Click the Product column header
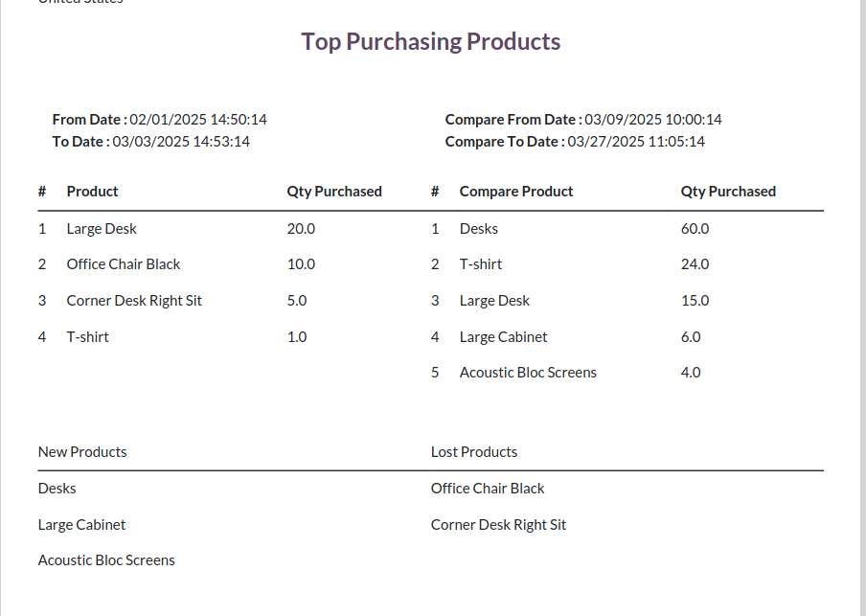Image resolution: width=866 pixels, height=616 pixels. coord(92,192)
